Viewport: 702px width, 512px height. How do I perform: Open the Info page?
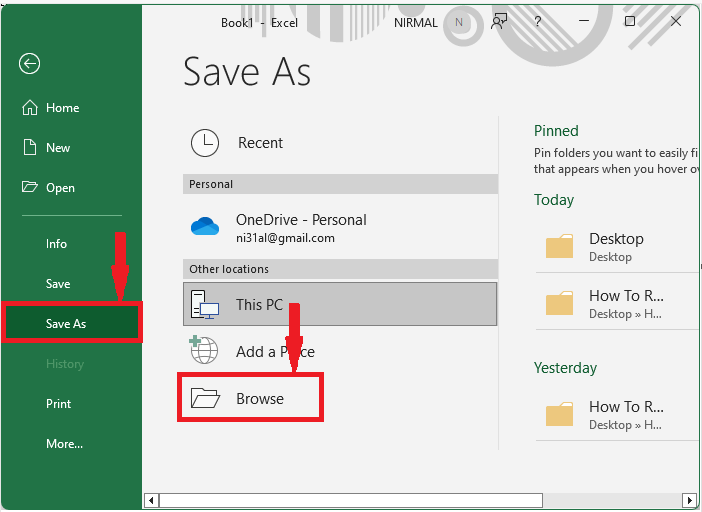click(x=56, y=244)
